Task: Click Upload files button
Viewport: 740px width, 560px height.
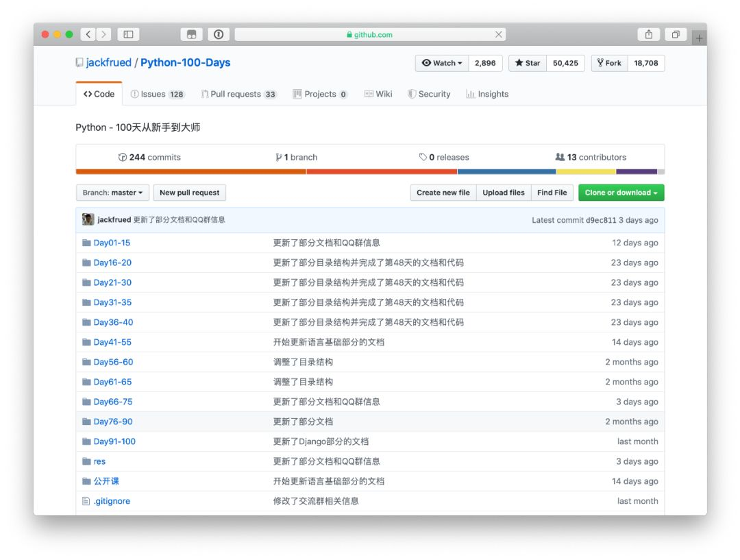Action: click(504, 193)
